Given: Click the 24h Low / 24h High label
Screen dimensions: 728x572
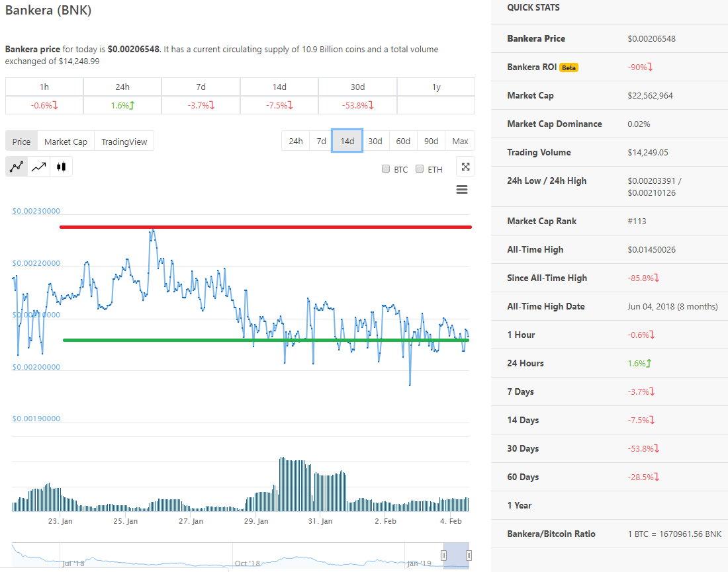Looking at the screenshot, I should 547,181.
